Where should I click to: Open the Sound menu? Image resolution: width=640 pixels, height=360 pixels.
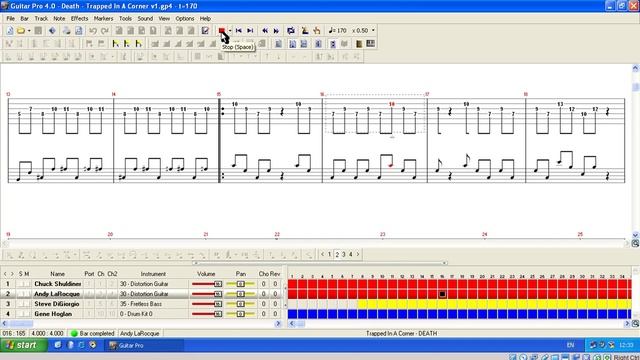tap(145, 18)
